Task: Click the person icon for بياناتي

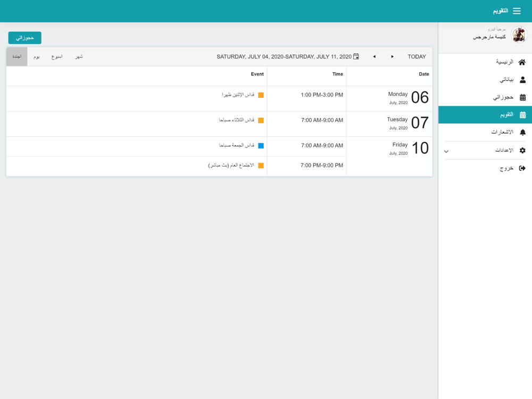Action: point(522,80)
